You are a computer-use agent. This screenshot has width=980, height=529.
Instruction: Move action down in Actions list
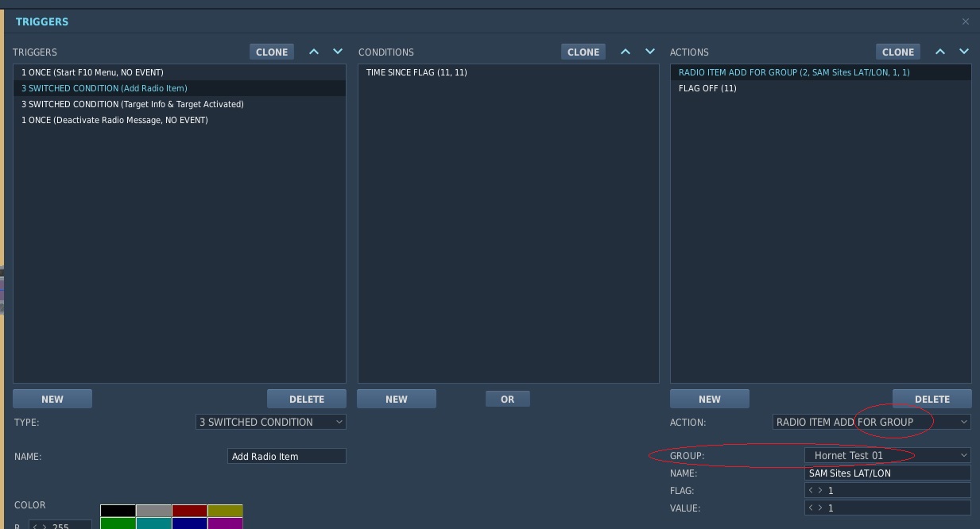(964, 52)
